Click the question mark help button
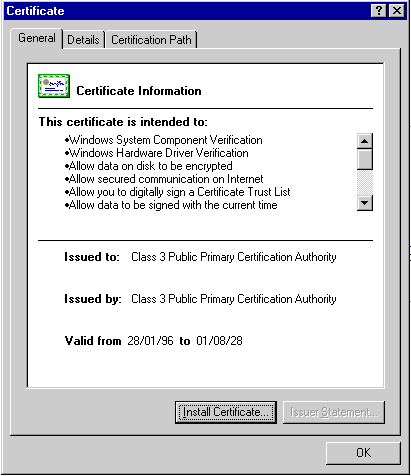This screenshot has width=411, height=476. [x=378, y=11]
